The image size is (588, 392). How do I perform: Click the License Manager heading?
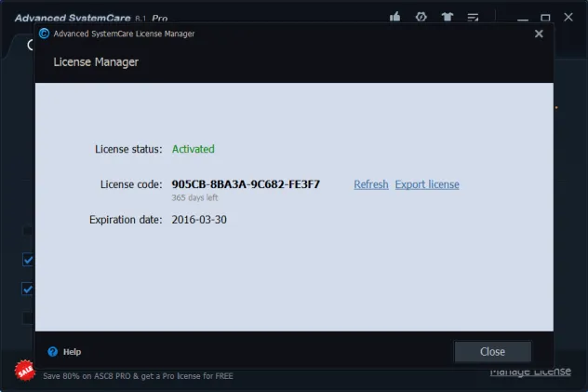tap(96, 61)
